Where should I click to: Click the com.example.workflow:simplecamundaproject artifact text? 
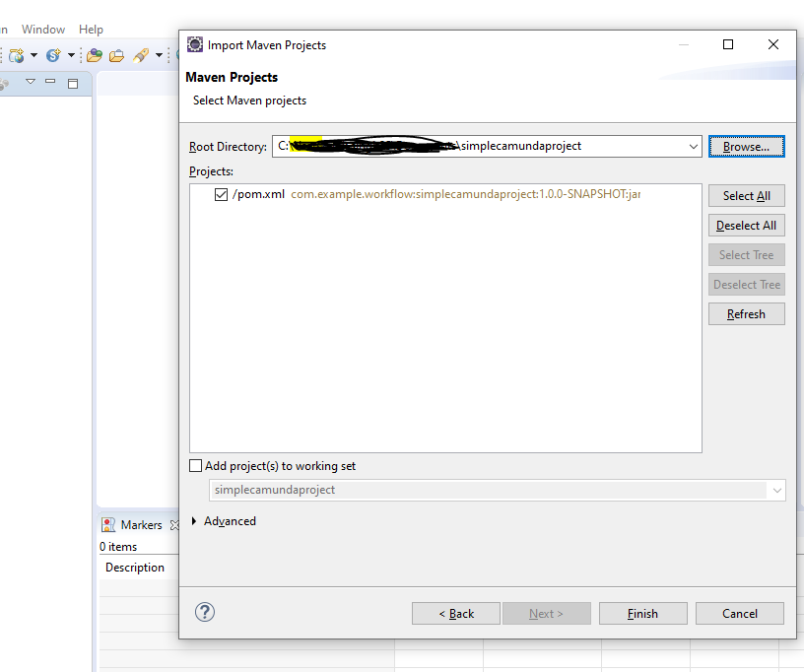[466, 194]
